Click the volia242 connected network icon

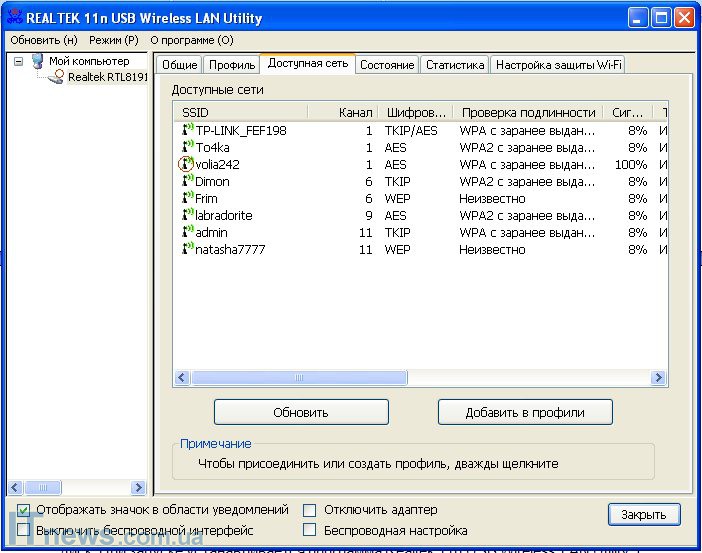point(186,163)
